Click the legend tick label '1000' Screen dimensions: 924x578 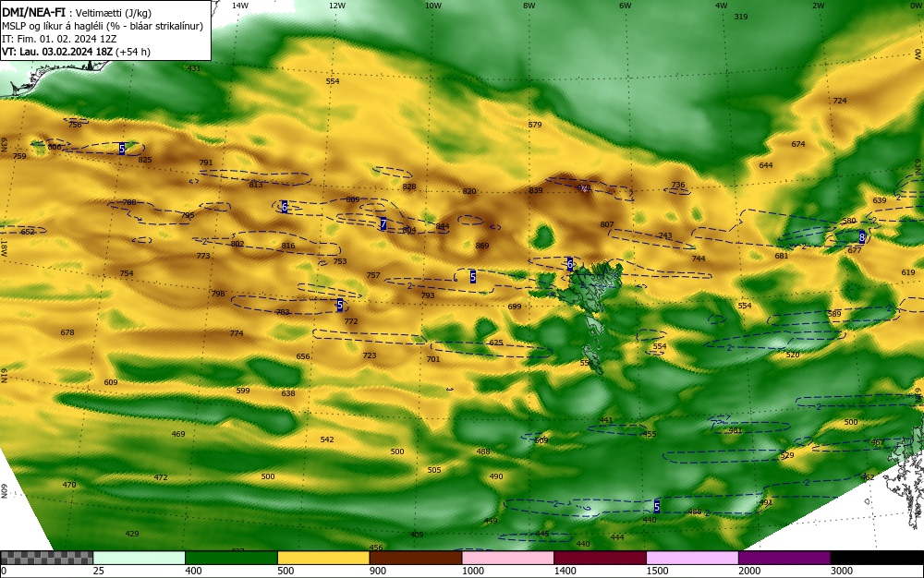473,571
